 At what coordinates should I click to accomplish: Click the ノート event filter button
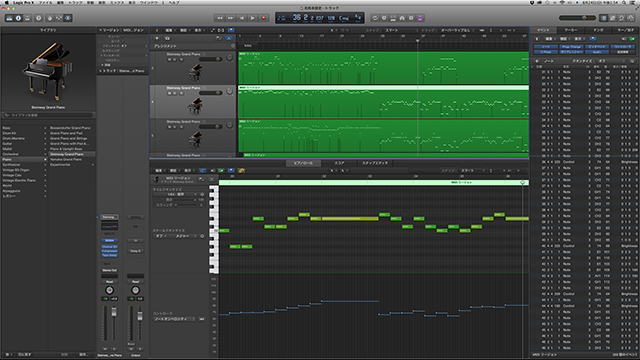click(546, 47)
